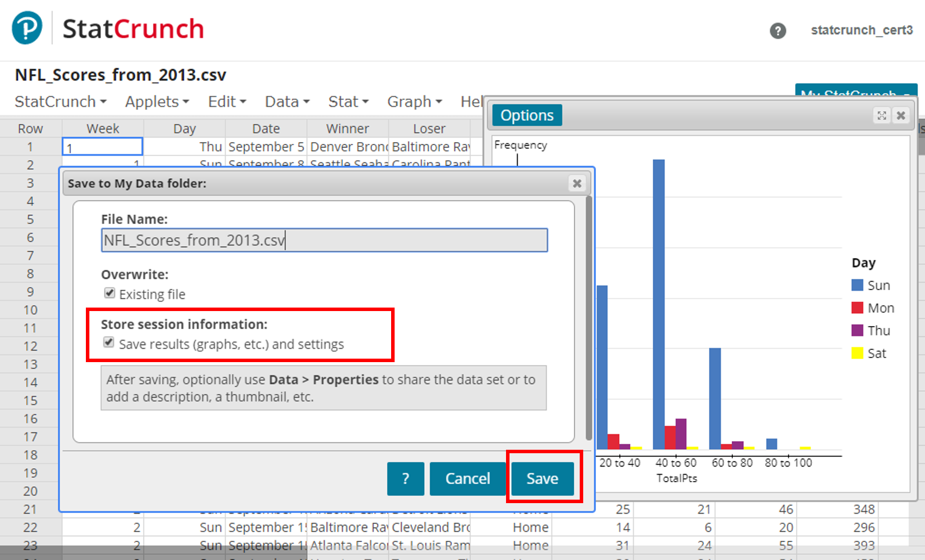Viewport: 925px width, 560px height.
Task: Click the Cleveland Browns cell in row 22
Action: [x=429, y=528]
